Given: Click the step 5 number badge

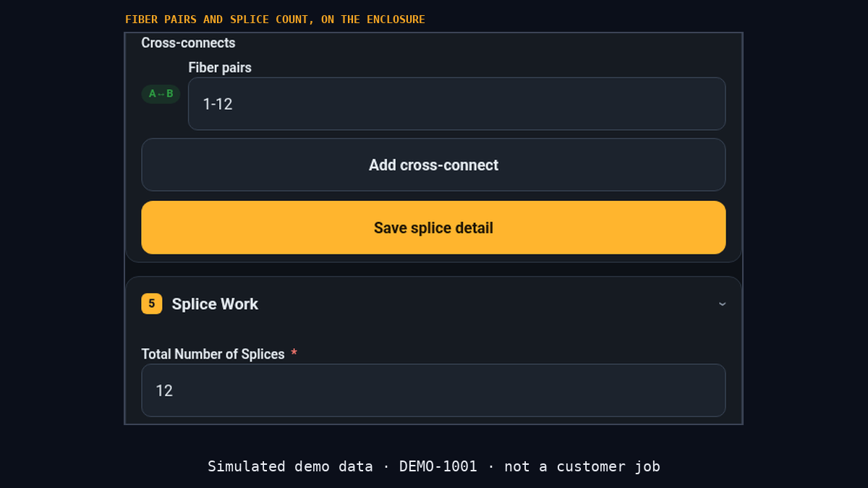Looking at the screenshot, I should (x=151, y=304).
